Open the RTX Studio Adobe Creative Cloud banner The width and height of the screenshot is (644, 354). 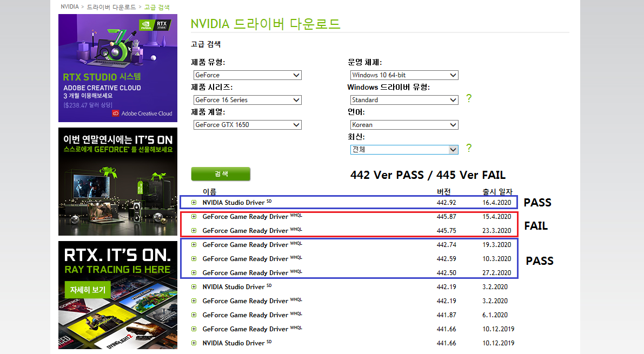pyautogui.click(x=118, y=68)
